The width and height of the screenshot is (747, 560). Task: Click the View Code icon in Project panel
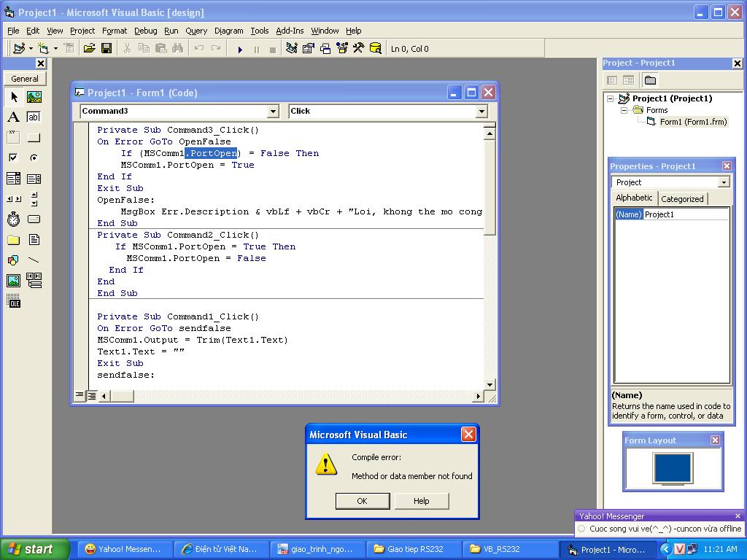[613, 80]
